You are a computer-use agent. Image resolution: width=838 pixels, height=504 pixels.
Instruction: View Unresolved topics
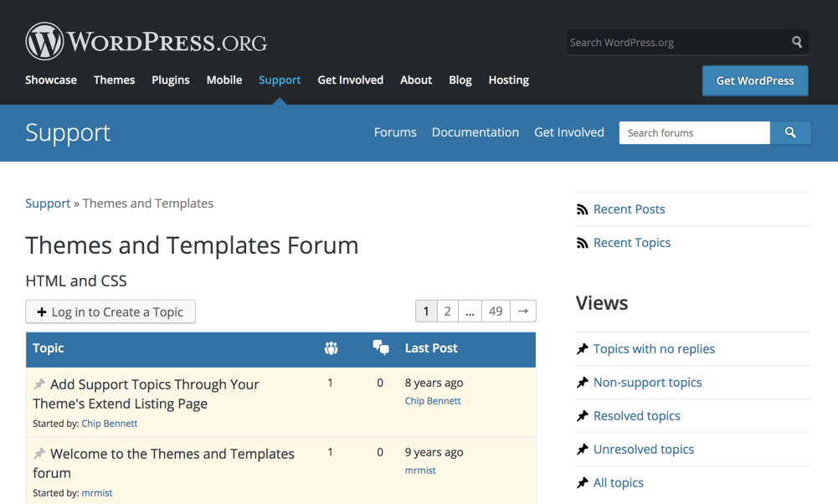tap(644, 450)
